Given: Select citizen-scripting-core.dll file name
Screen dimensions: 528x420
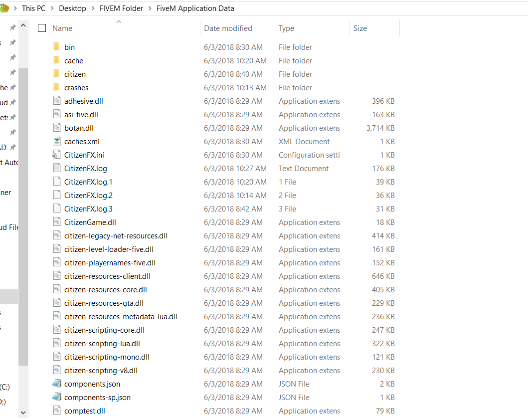Looking at the screenshot, I should (104, 330).
